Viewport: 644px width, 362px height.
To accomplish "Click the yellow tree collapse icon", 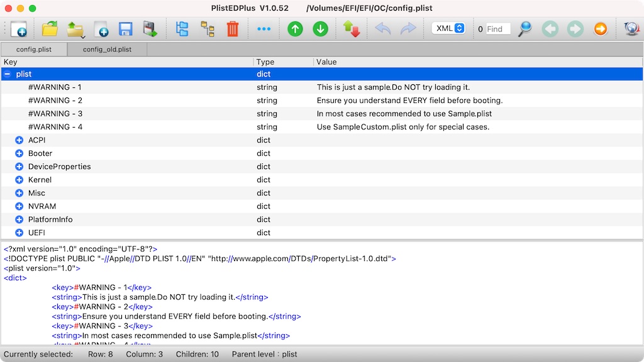I will [x=208, y=29].
